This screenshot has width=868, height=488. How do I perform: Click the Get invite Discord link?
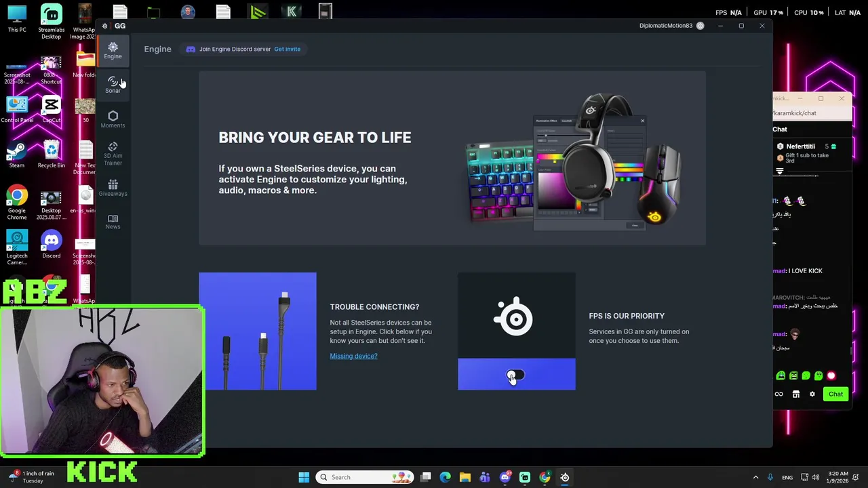(287, 49)
